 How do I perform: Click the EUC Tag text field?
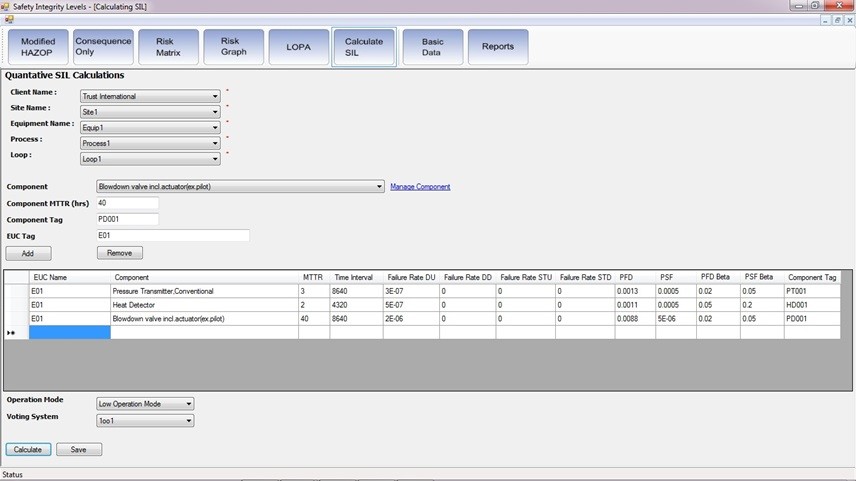pos(171,236)
